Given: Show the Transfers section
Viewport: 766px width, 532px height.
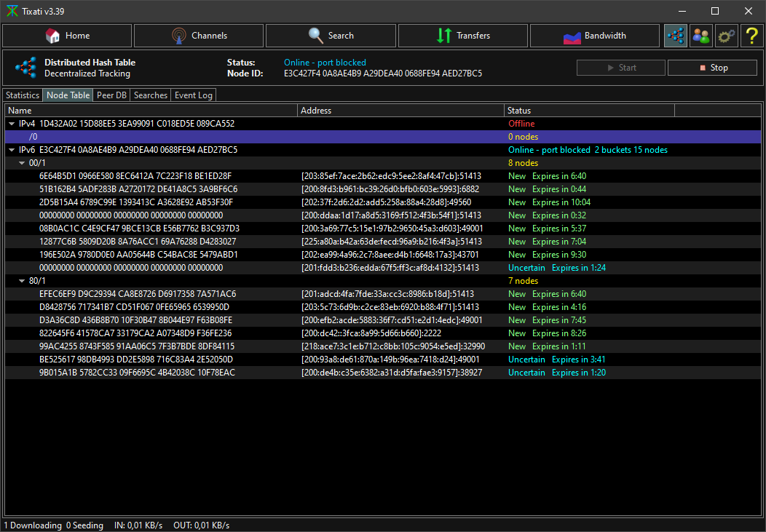Looking at the screenshot, I should tap(463, 36).
